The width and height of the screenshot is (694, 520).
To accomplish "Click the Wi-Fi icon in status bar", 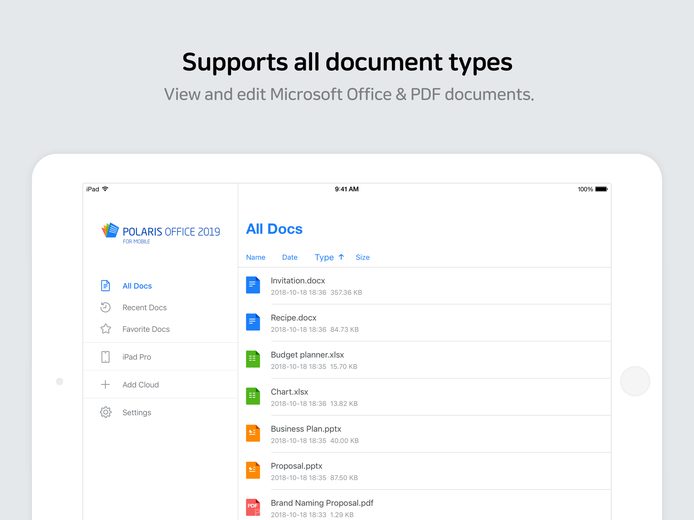I will pyautogui.click(x=105, y=189).
